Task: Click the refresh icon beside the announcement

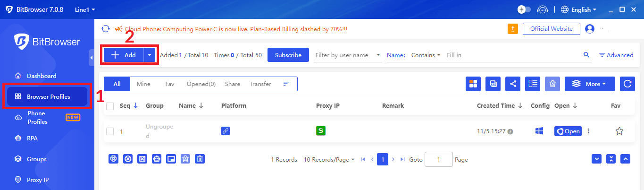Action: click(106, 29)
